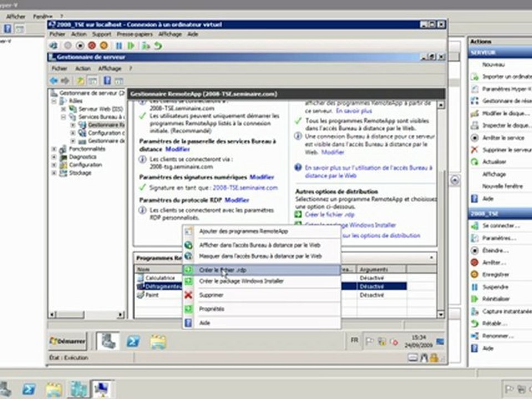This screenshot has height=399, width=532.
Task: Open Presse-papiers menu in VM window
Action: click(x=135, y=34)
